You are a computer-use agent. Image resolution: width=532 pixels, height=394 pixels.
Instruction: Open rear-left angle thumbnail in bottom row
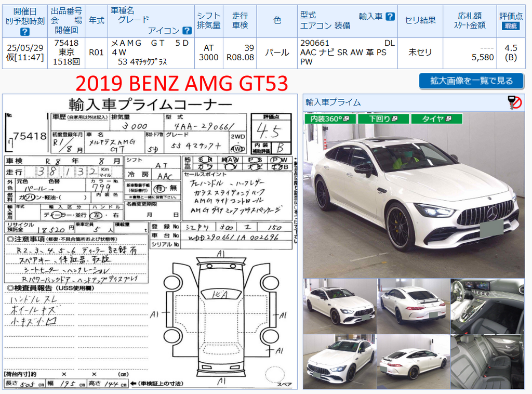pyautogui.click(x=413, y=361)
